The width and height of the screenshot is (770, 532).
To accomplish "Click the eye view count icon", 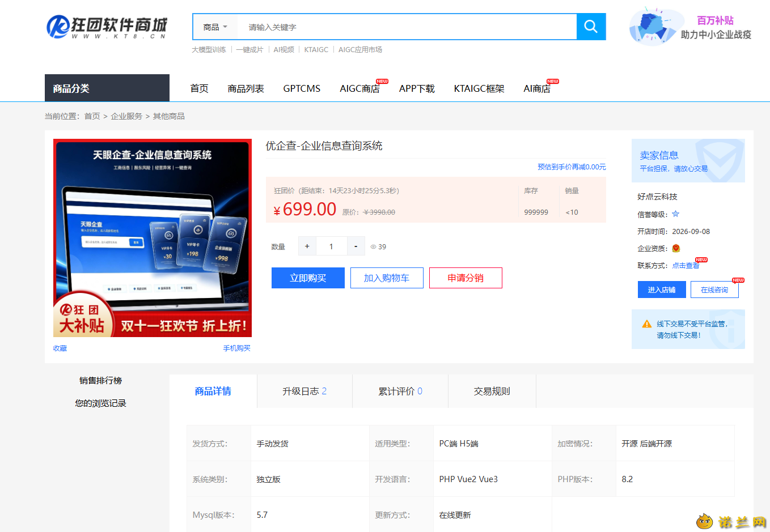I will (373, 247).
